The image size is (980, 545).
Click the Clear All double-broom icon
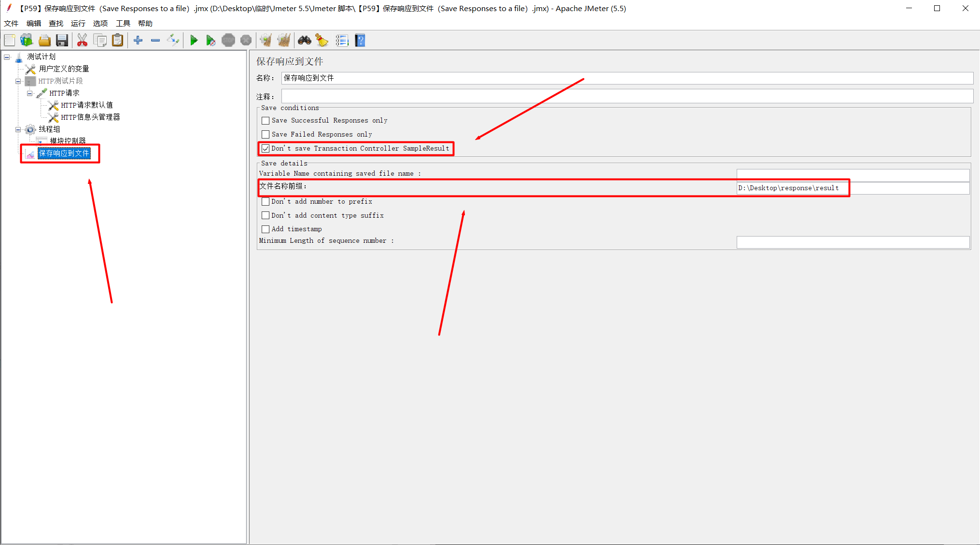284,41
